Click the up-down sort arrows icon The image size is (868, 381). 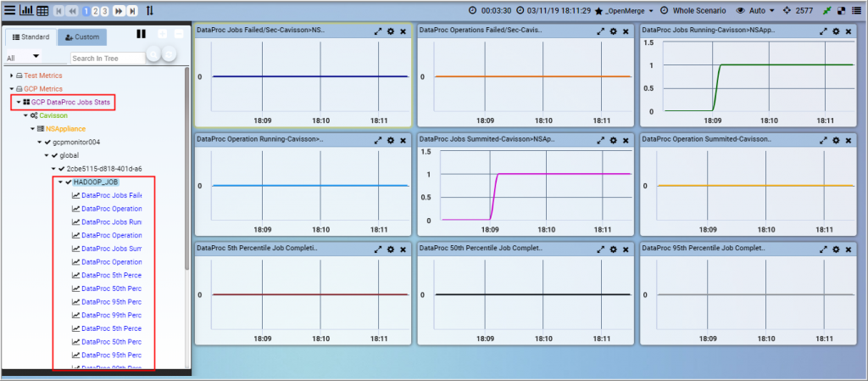[150, 10]
